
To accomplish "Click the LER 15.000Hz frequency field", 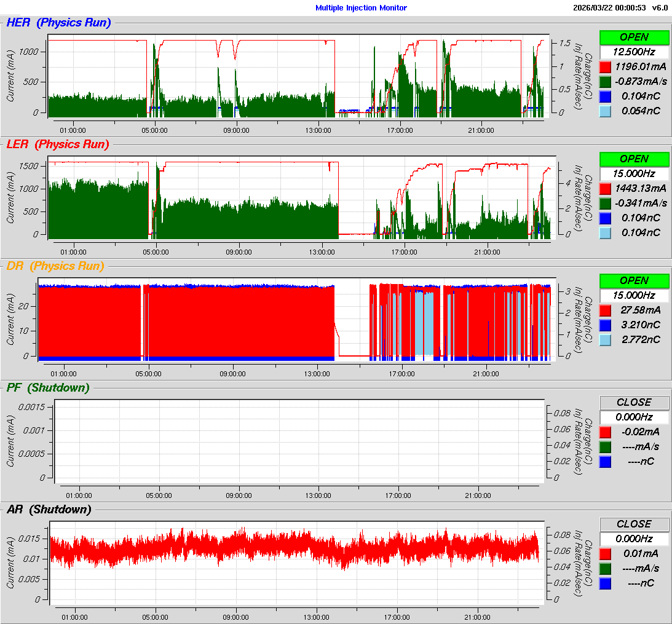I will click(x=634, y=173).
